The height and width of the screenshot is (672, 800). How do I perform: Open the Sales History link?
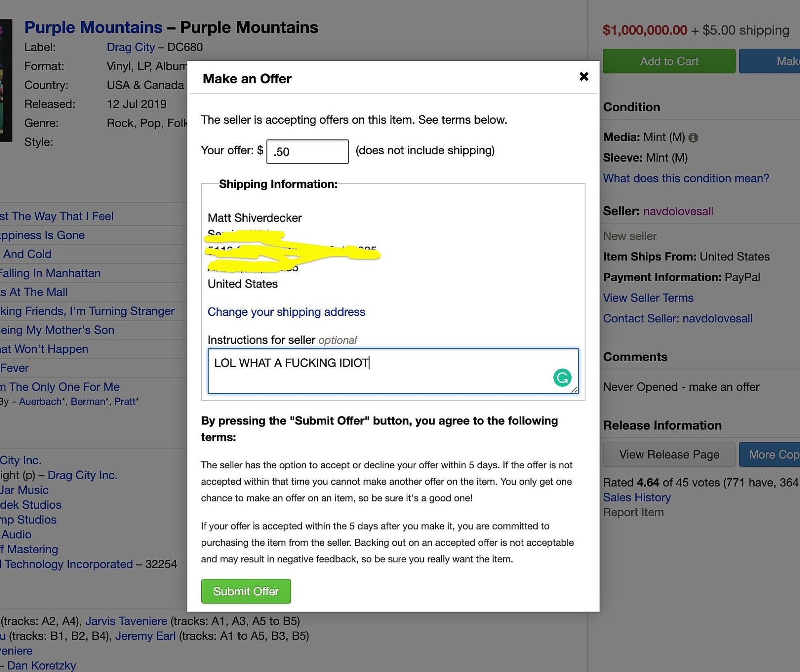point(637,497)
